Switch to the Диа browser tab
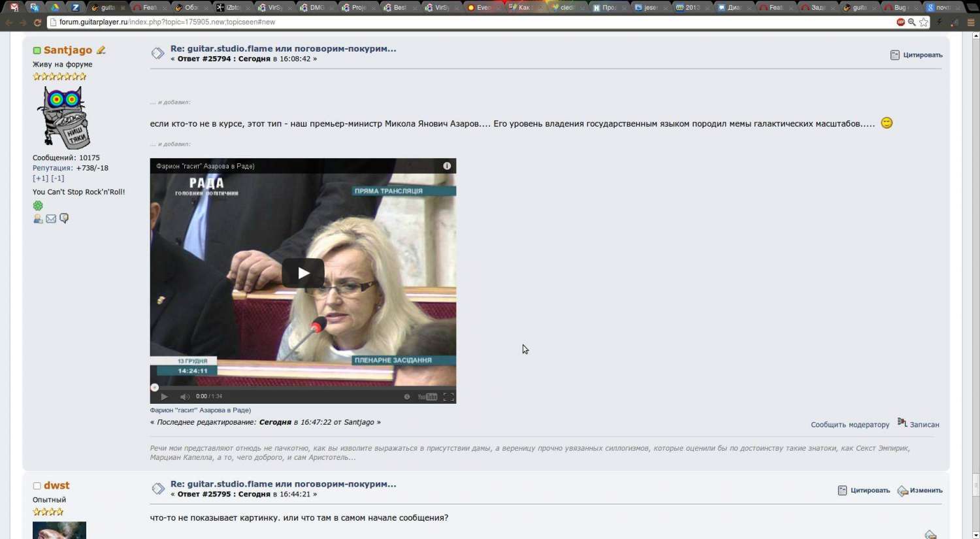 733,7
